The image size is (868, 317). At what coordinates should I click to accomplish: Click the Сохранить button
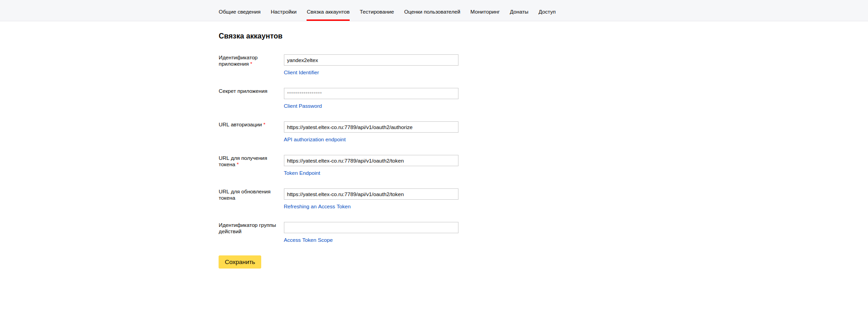(239, 262)
